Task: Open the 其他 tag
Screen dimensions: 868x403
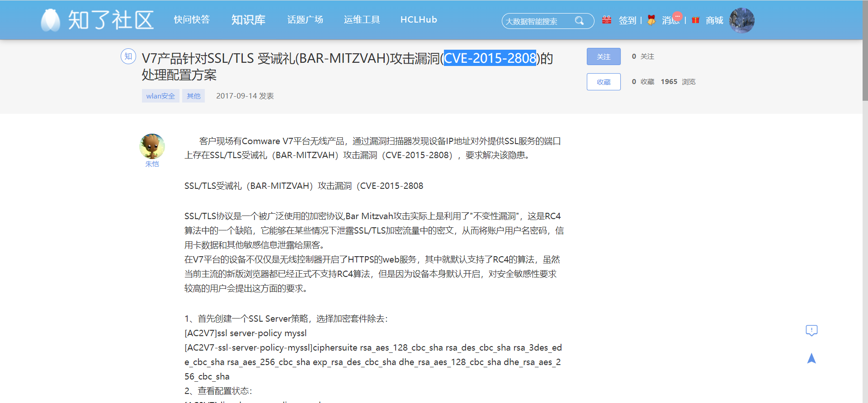Action: [x=193, y=96]
